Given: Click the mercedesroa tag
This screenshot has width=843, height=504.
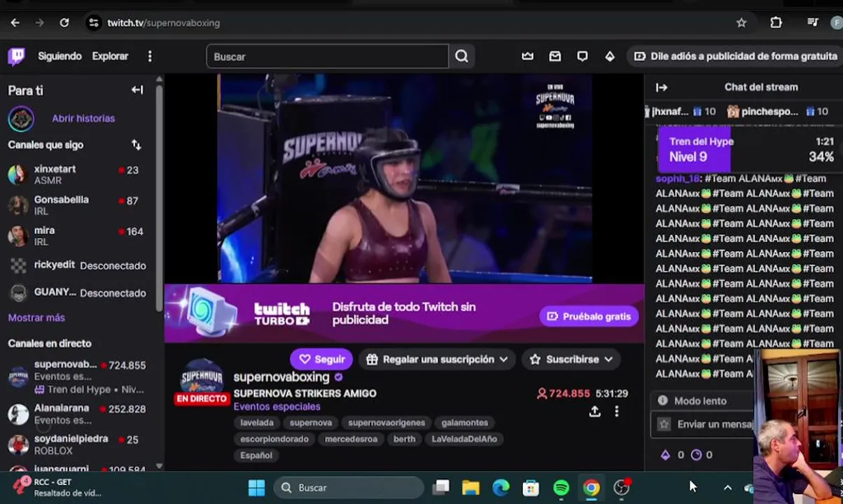Looking at the screenshot, I should pos(351,439).
